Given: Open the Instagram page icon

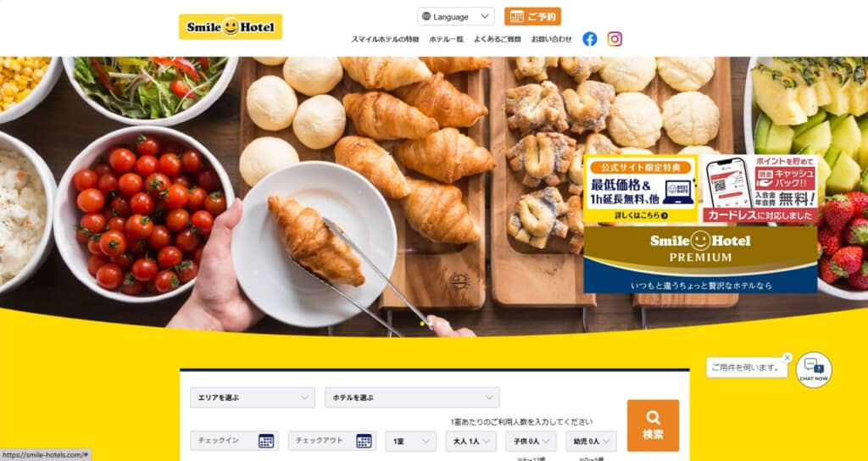Looking at the screenshot, I should tap(615, 39).
